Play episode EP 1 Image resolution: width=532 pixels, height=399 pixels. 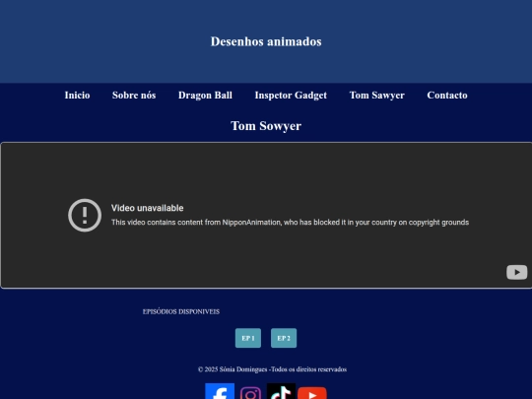point(248,338)
